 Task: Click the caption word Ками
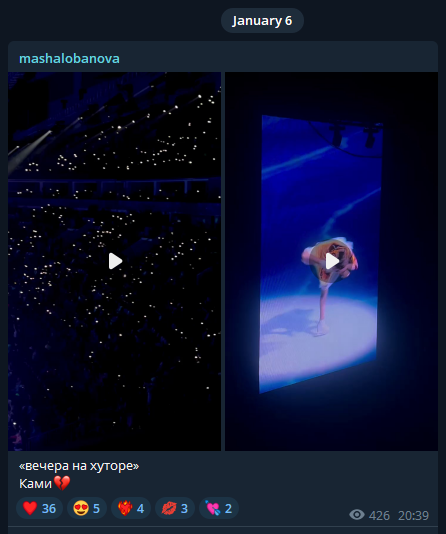(35, 484)
